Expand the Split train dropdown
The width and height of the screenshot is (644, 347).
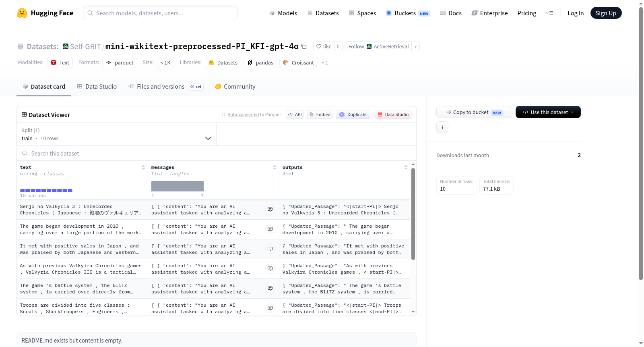[116, 134]
